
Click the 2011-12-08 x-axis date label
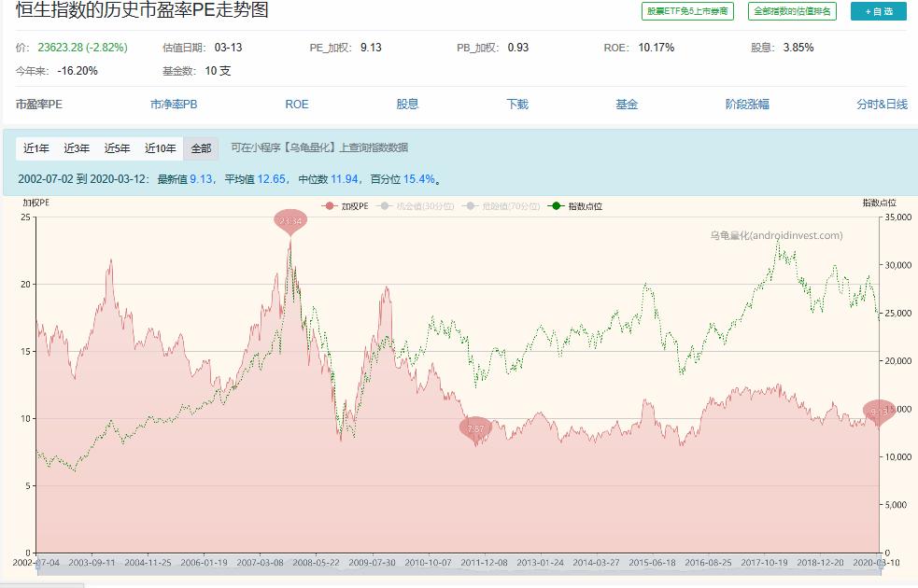pos(484,562)
